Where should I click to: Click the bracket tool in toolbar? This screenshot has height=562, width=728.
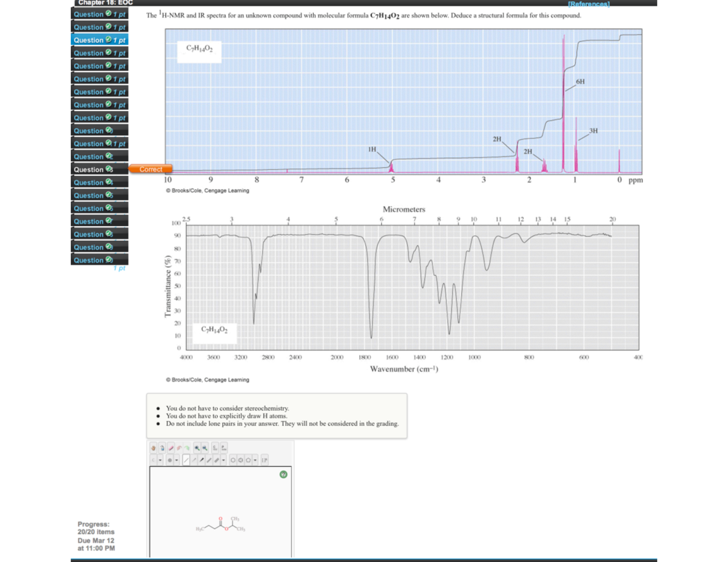[x=264, y=460]
